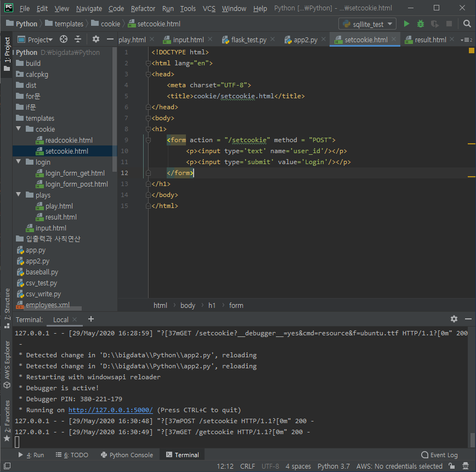Collapse the plays folder

tap(19, 194)
